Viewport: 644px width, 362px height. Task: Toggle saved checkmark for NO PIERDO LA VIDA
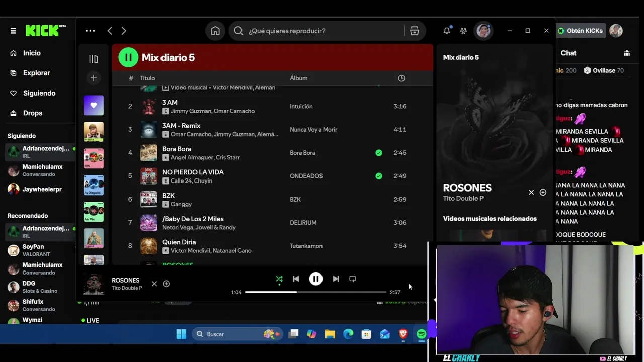point(379,176)
